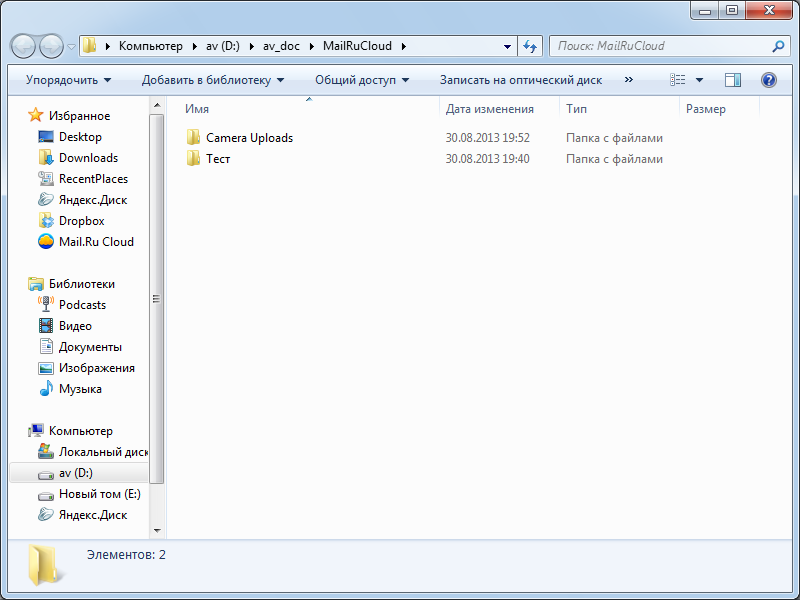The image size is (800, 600).
Task: Click Компьютер in address breadcrumb
Action: click(151, 46)
